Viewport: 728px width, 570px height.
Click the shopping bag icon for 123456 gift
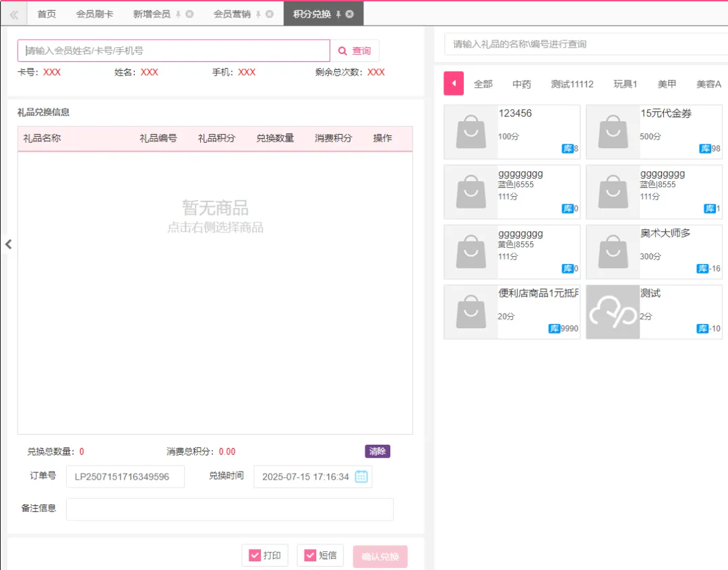(x=471, y=131)
